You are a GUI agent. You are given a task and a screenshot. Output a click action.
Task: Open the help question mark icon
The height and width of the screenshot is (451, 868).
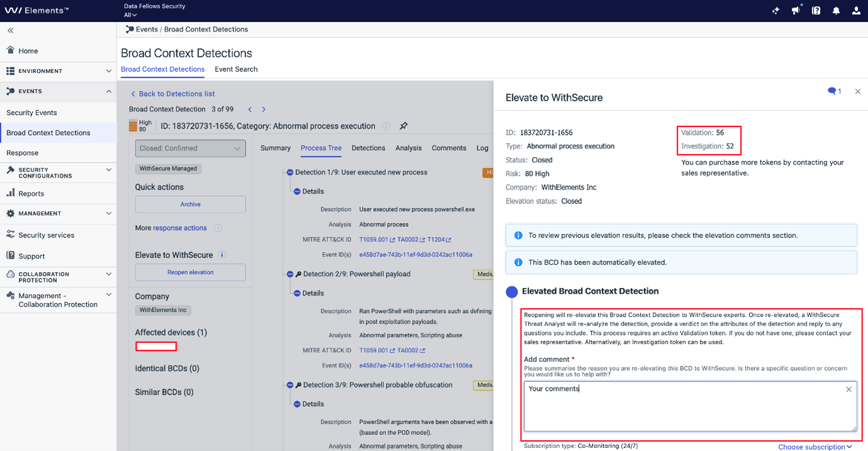[x=816, y=11]
